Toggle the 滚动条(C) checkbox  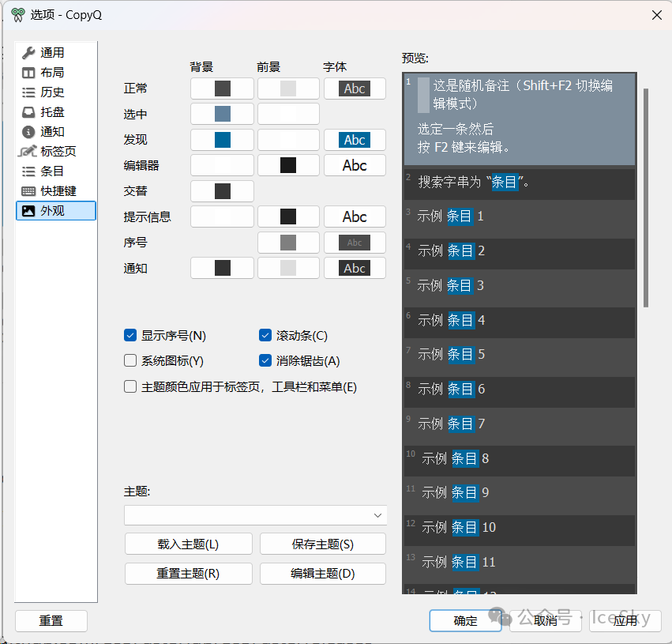(266, 336)
